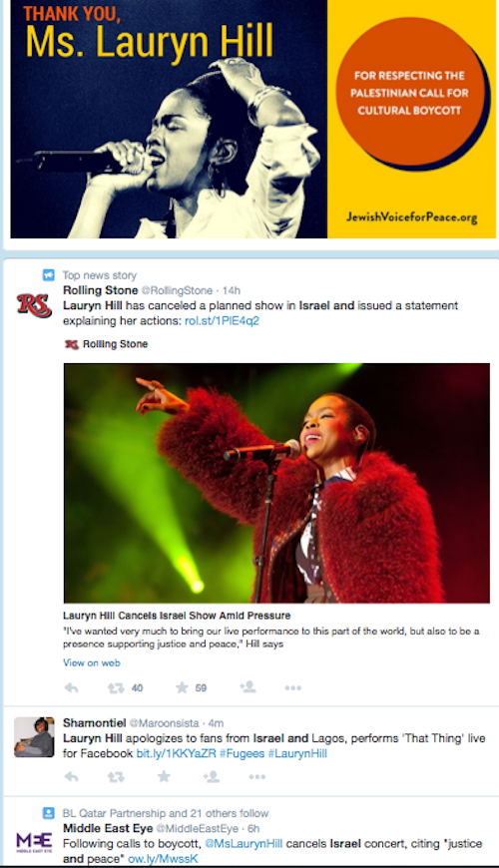
Task: Open the @MsLaurynHill mention
Action: pos(244,844)
